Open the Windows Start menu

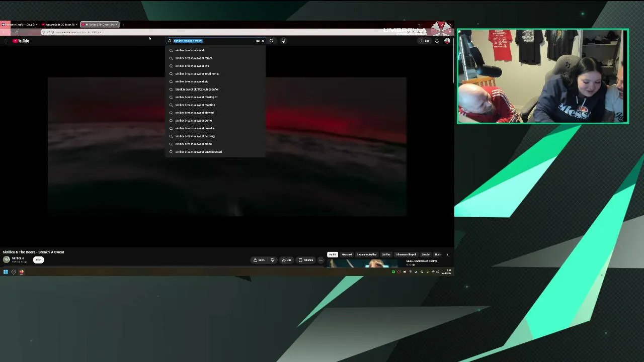coord(6,272)
